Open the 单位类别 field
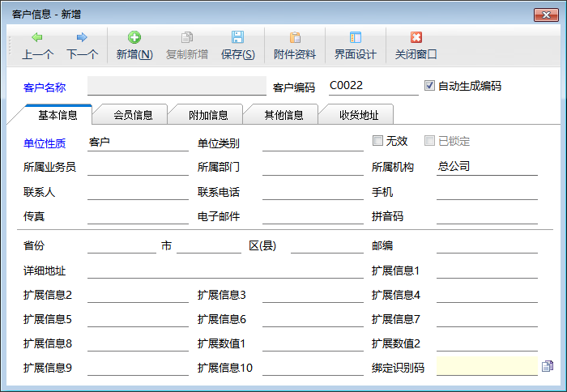 pyautogui.click(x=313, y=142)
